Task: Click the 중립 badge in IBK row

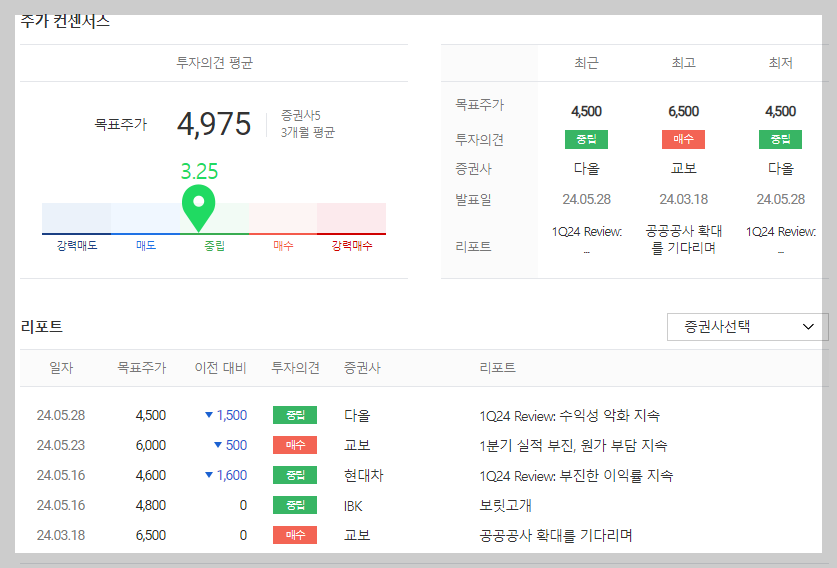Action: click(295, 504)
